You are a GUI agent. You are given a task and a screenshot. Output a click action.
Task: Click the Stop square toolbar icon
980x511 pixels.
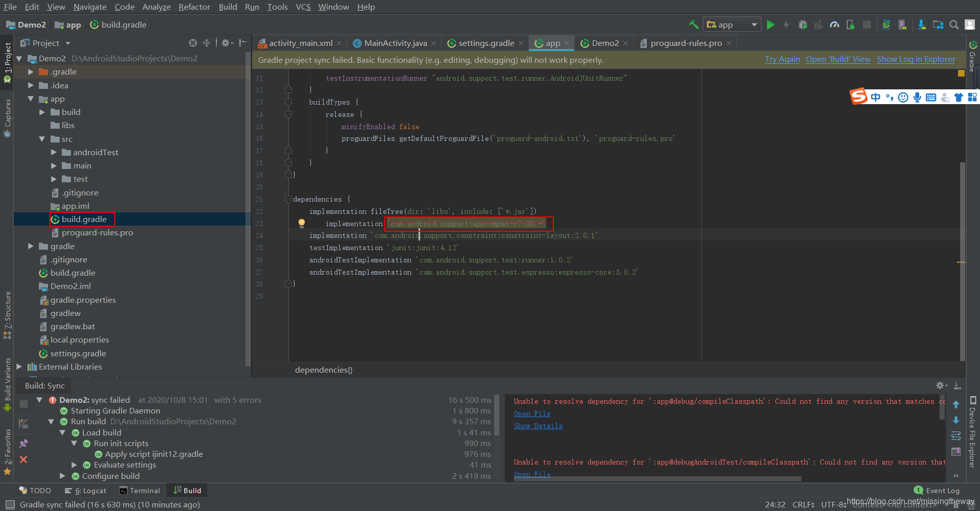click(867, 25)
